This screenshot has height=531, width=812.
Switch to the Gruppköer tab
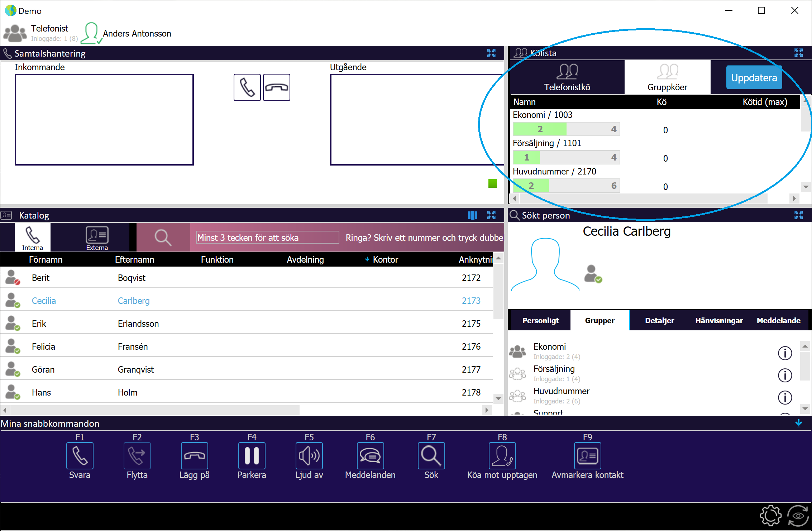(667, 77)
